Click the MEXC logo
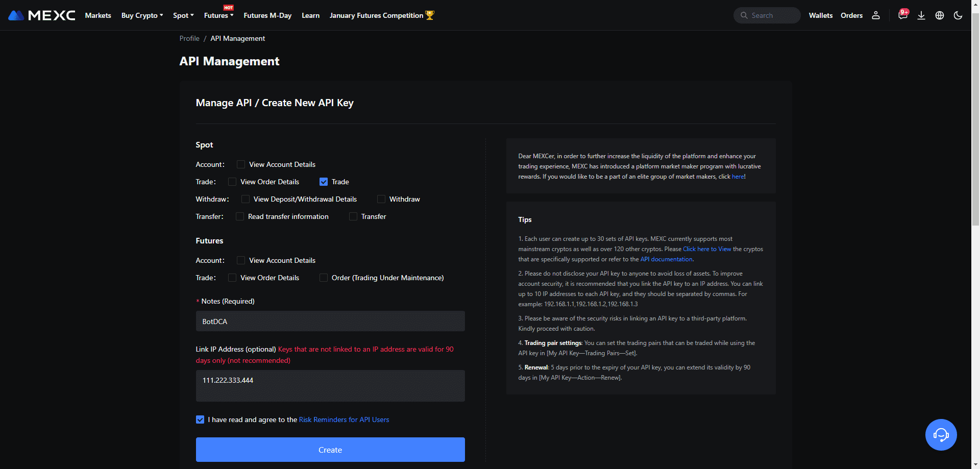This screenshot has width=980, height=469. coord(42,15)
